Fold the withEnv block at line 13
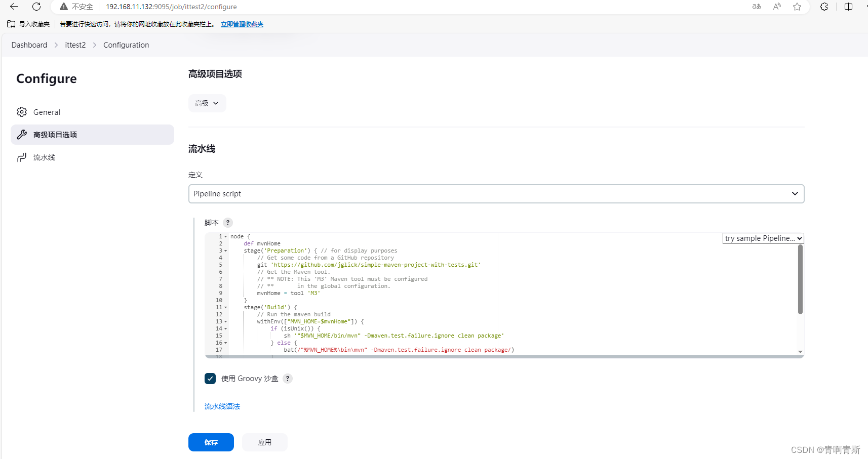This screenshot has width=868, height=459. coord(226,321)
